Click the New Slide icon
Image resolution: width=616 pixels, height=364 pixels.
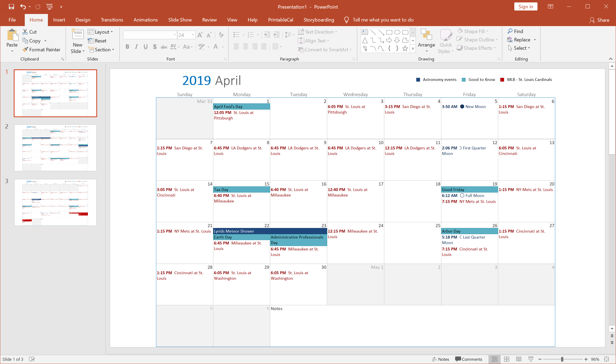click(x=77, y=34)
